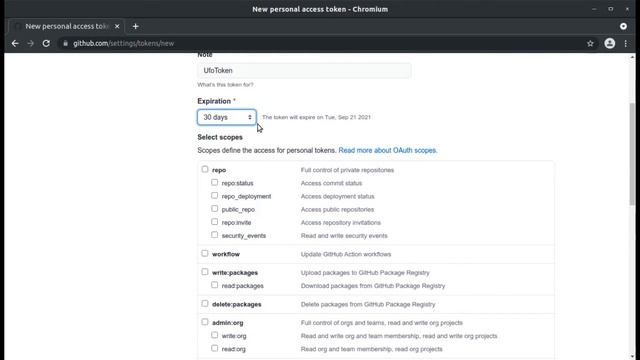Image resolution: width=640 pixels, height=360 pixels.
Task: Click the 'Access commit status' description
Action: (x=331, y=183)
